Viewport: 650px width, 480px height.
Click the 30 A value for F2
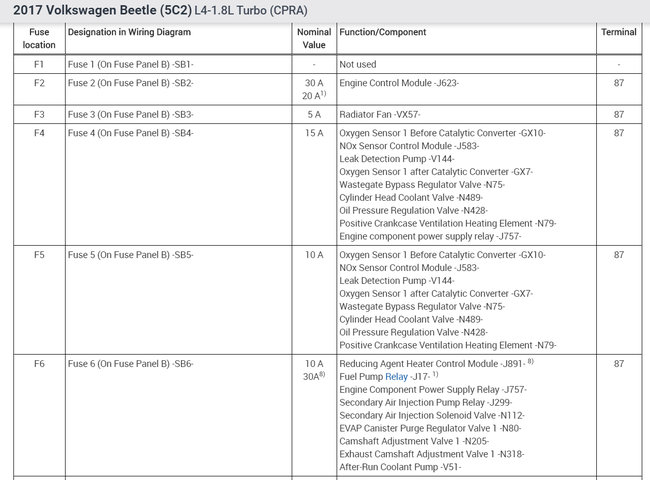pyautogui.click(x=314, y=83)
